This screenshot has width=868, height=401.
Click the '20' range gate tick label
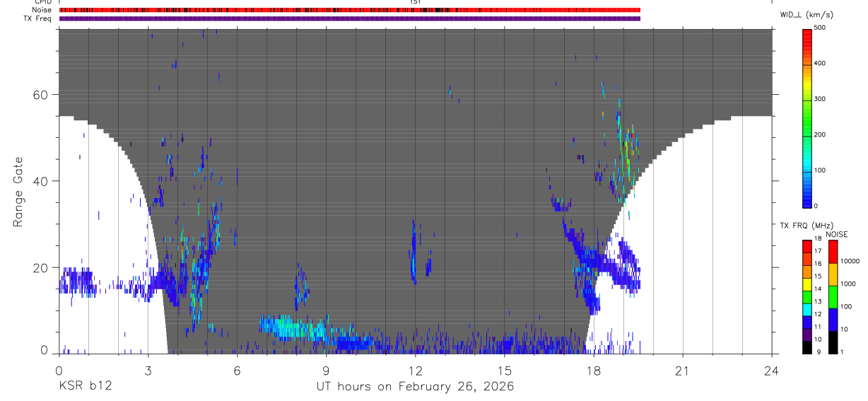click(42, 267)
